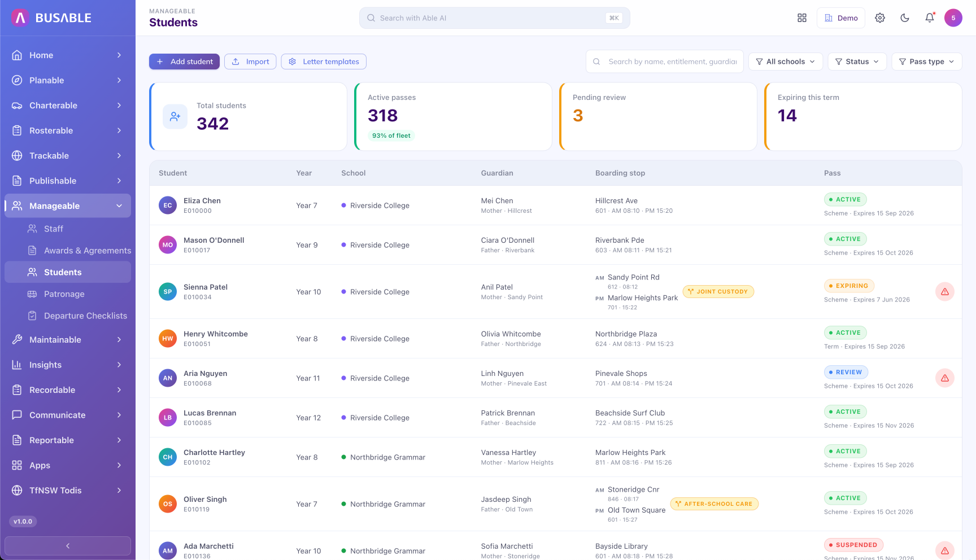The height and width of the screenshot is (560, 976).
Task: Open Departure Checklists submenu item
Action: click(x=68, y=316)
